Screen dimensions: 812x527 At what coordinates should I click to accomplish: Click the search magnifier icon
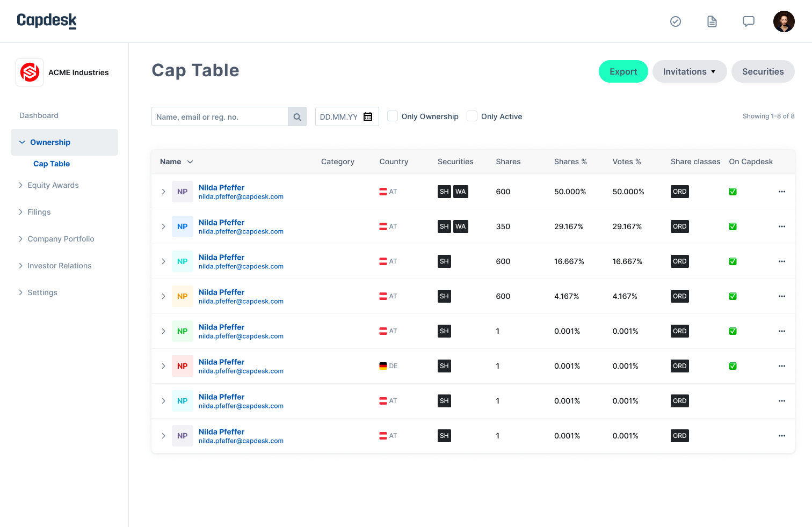pos(297,116)
